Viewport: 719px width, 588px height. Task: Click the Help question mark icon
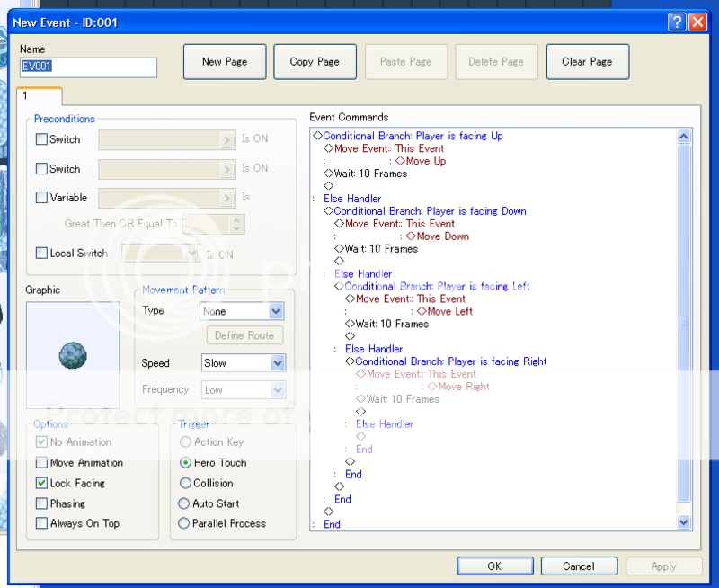[x=677, y=22]
